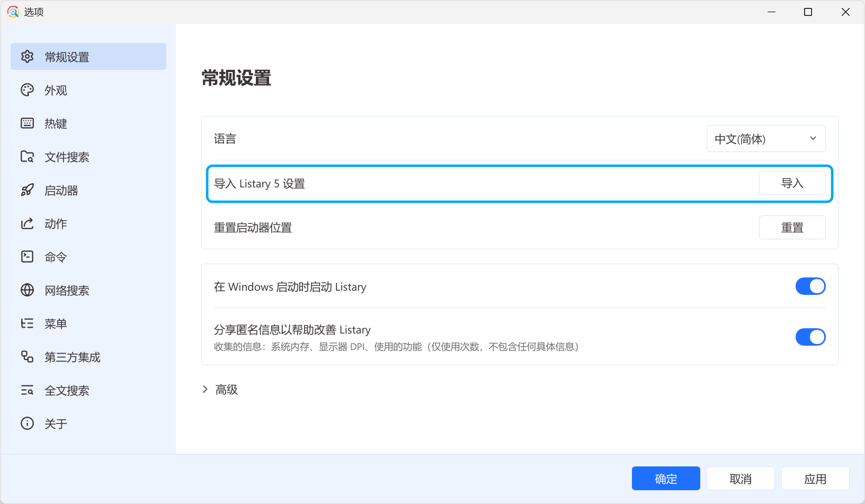Click the integration icon for 第三方集成
Image resolution: width=865 pixels, height=504 pixels.
tap(27, 357)
